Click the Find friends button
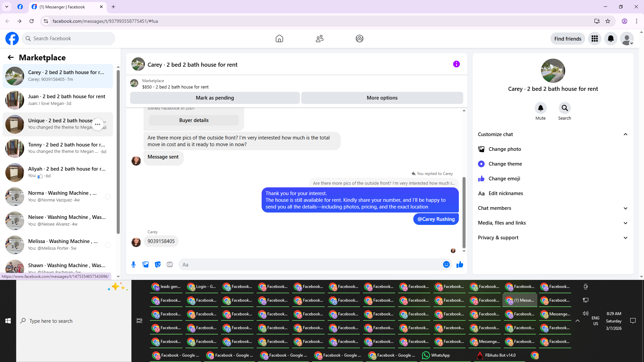Image resolution: width=644 pixels, height=362 pixels. point(568,39)
